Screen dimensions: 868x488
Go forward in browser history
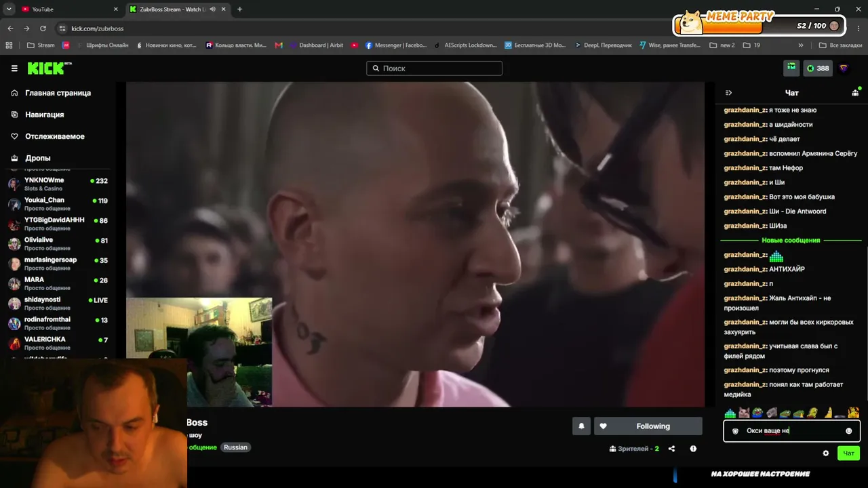pos(26,28)
